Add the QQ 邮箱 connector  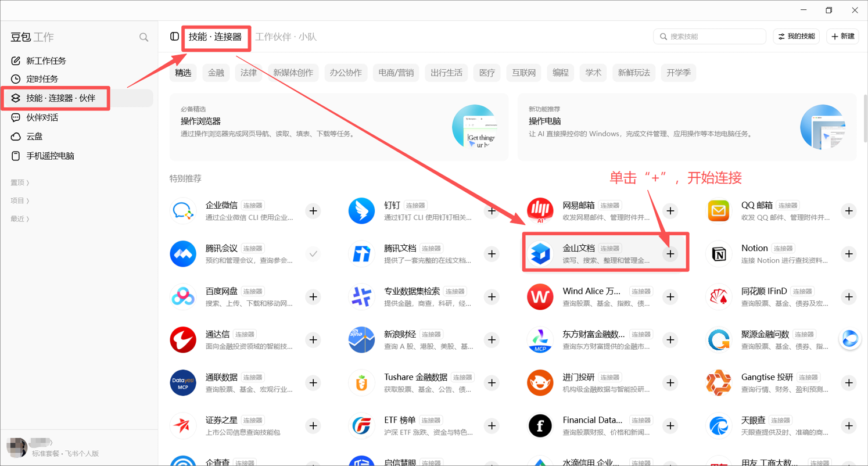click(x=849, y=211)
